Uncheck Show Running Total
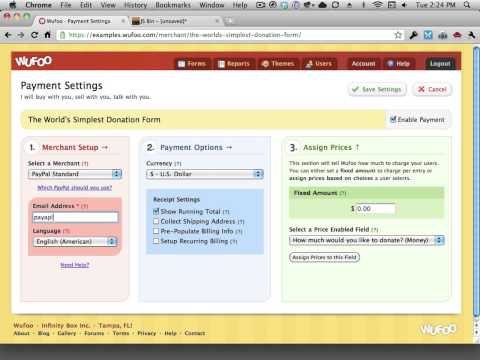Screen dimensions: 480x360 click(156, 211)
